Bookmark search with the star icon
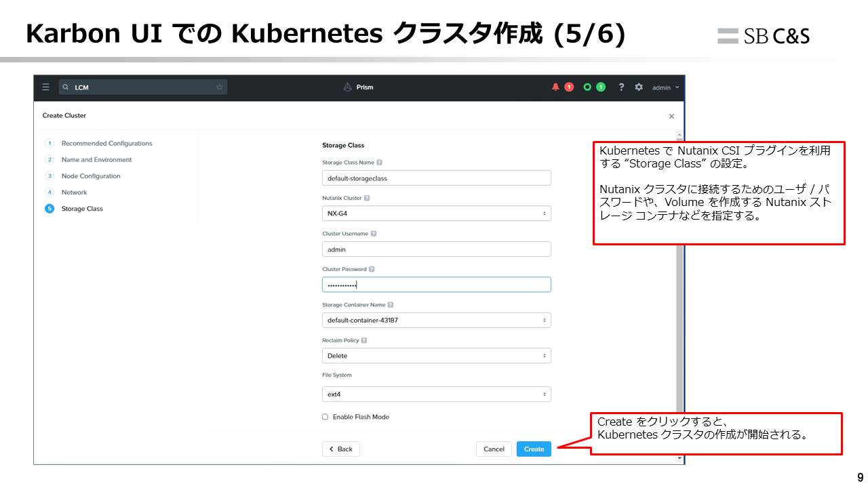The image size is (868, 488). point(219,87)
